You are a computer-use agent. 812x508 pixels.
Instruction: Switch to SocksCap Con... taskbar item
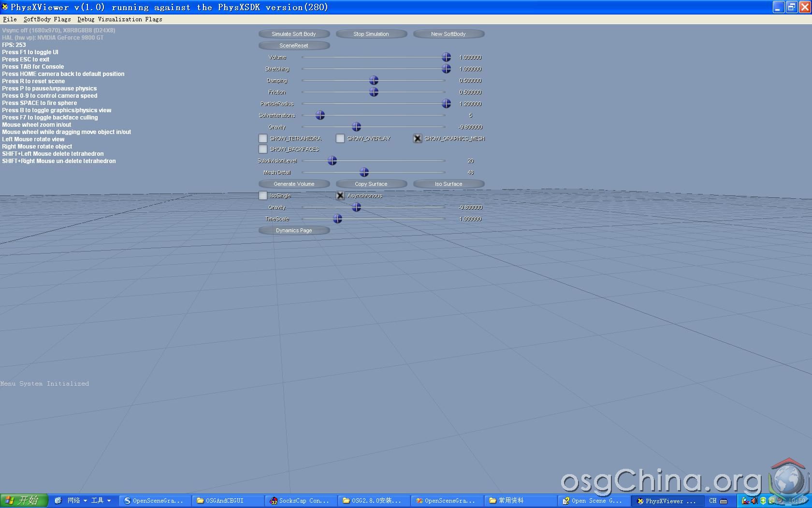(x=300, y=501)
